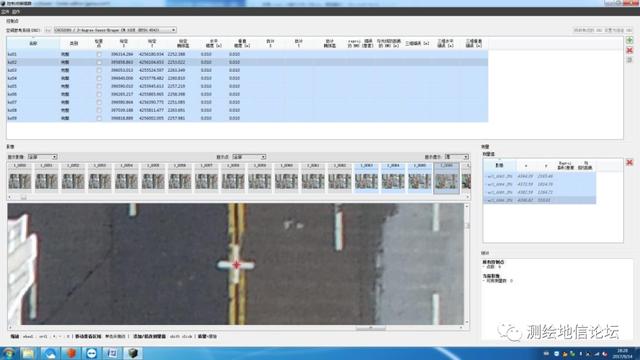The image size is (640, 360).
Task: Click the red cross marker on the road target
Action: [236, 265]
